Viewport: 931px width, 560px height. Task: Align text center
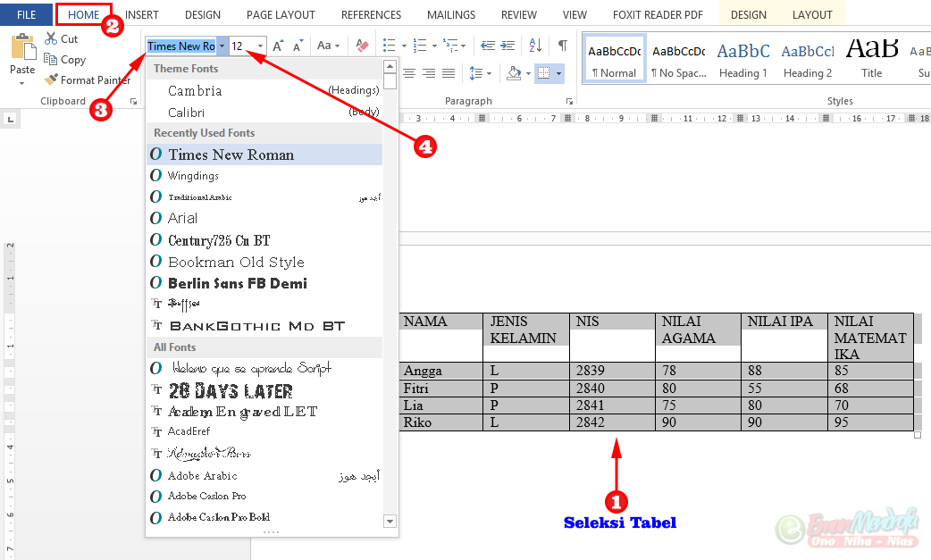pyautogui.click(x=409, y=73)
